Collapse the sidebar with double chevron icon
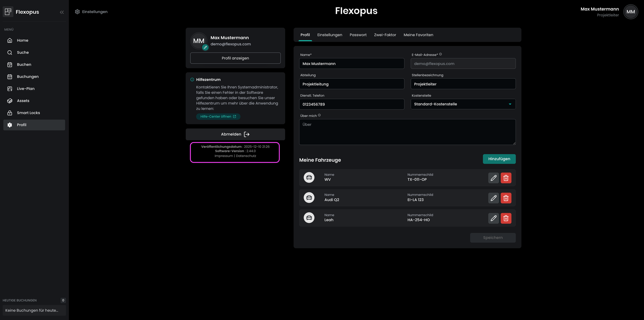The width and height of the screenshot is (644, 320). coord(62,12)
